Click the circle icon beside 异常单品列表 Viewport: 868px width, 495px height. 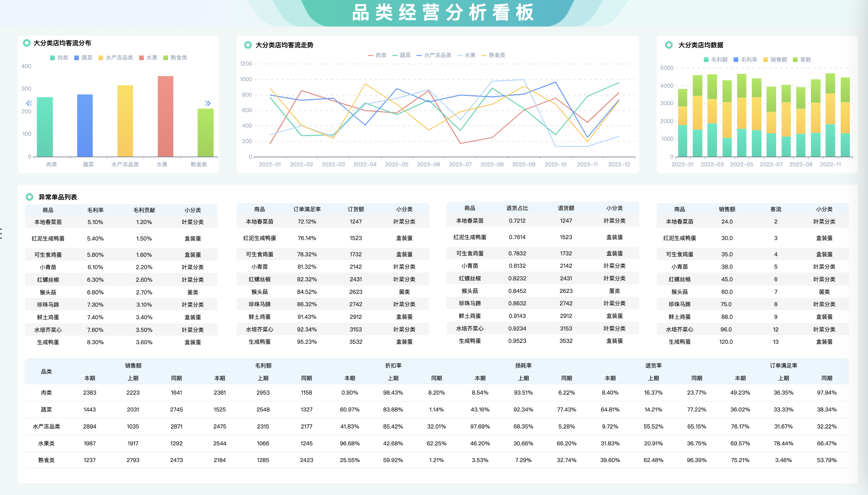[29, 197]
